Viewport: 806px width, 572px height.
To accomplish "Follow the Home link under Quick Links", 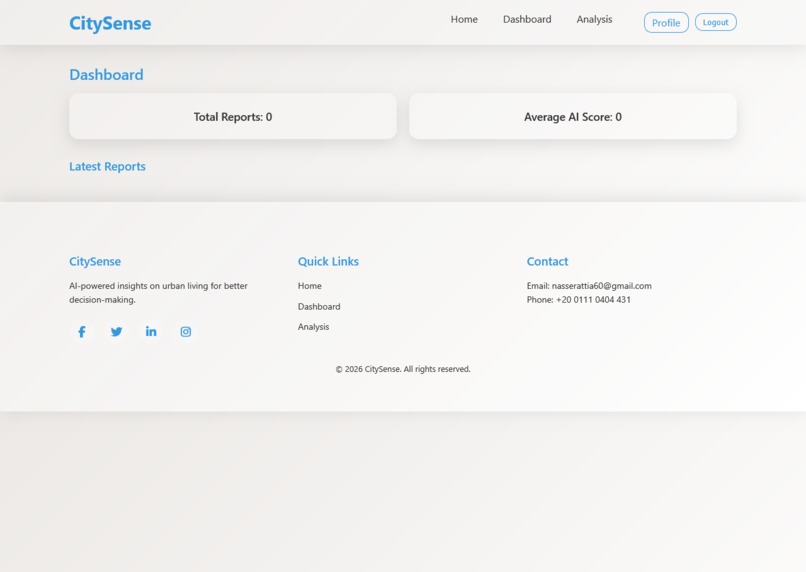I will (x=309, y=286).
